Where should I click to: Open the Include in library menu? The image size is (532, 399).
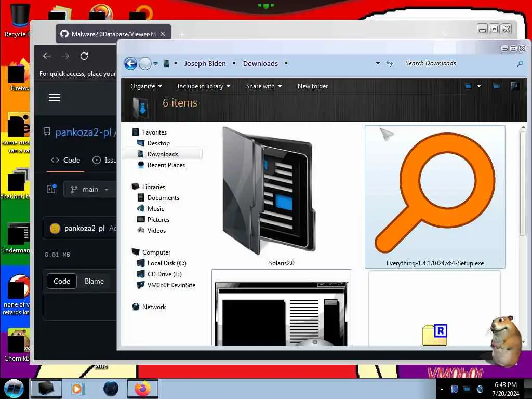point(204,86)
